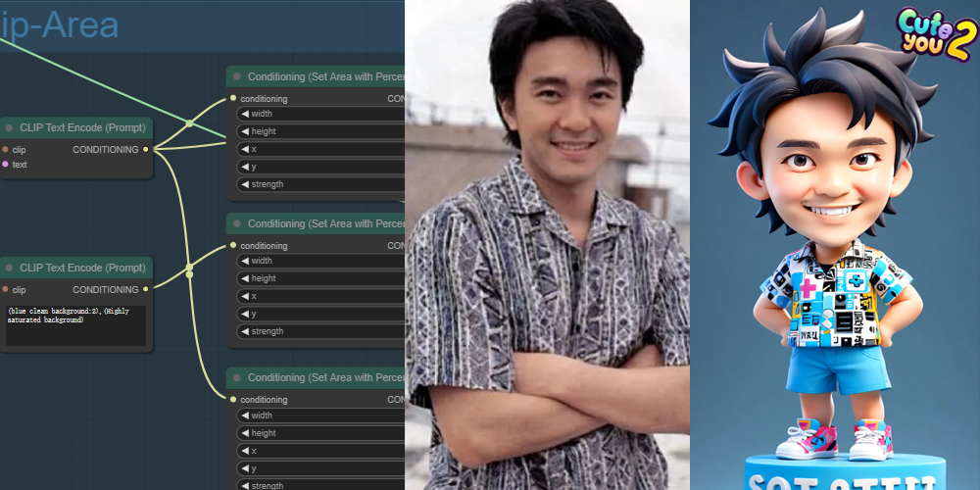
Task: Select the lower CLIP Text Encode (Prompt) title bar
Action: [x=76, y=268]
